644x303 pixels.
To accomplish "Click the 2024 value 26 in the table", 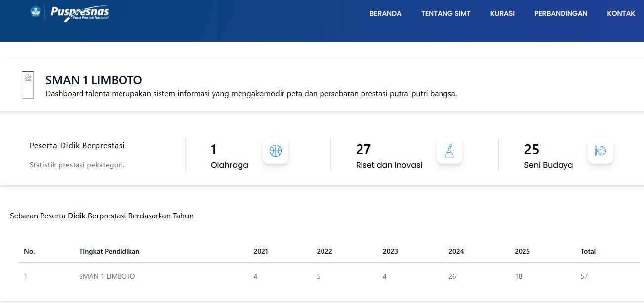I will coord(452,276).
